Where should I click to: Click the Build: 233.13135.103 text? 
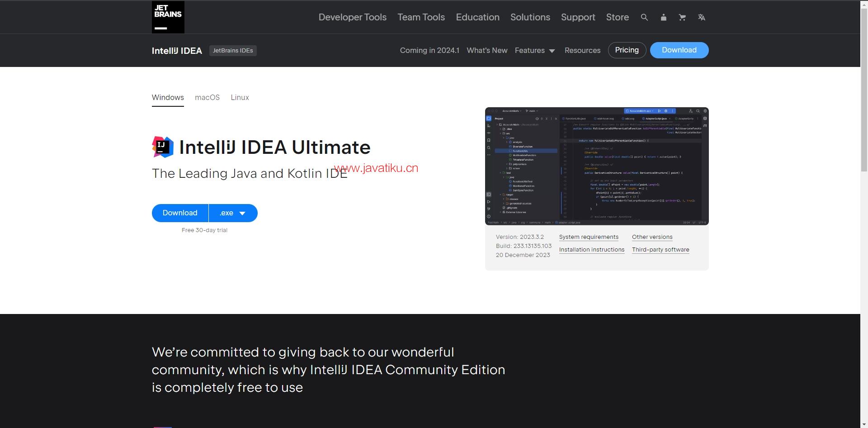[524, 246]
